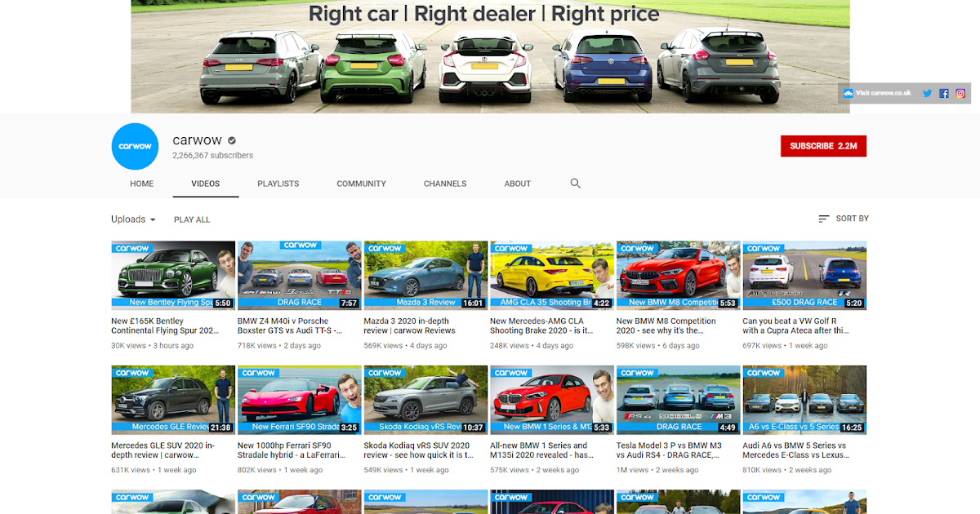Screen dimensions: 980x514
Task: Switch to the ABOUT tab
Action: point(518,184)
